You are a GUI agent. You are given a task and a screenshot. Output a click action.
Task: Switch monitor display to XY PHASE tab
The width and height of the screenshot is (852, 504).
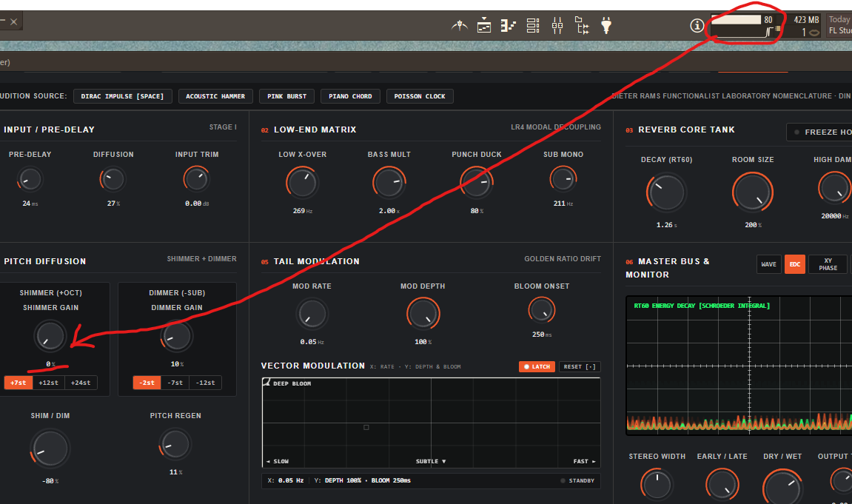(828, 264)
